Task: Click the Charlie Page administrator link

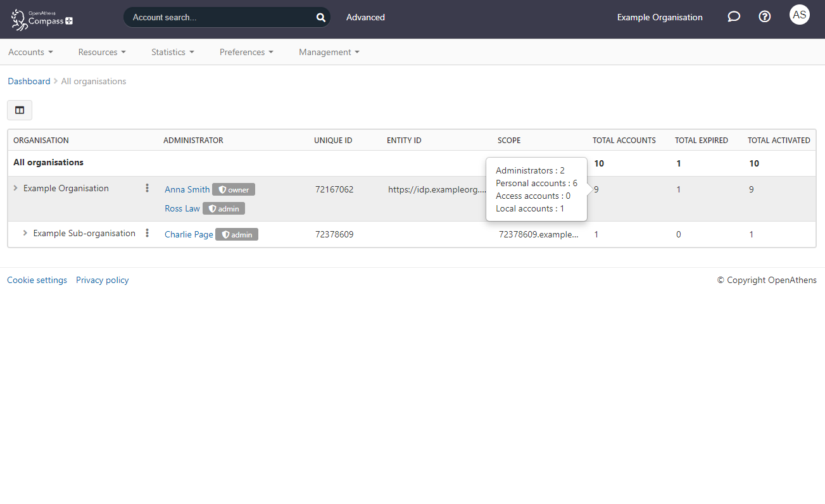Action: click(189, 234)
